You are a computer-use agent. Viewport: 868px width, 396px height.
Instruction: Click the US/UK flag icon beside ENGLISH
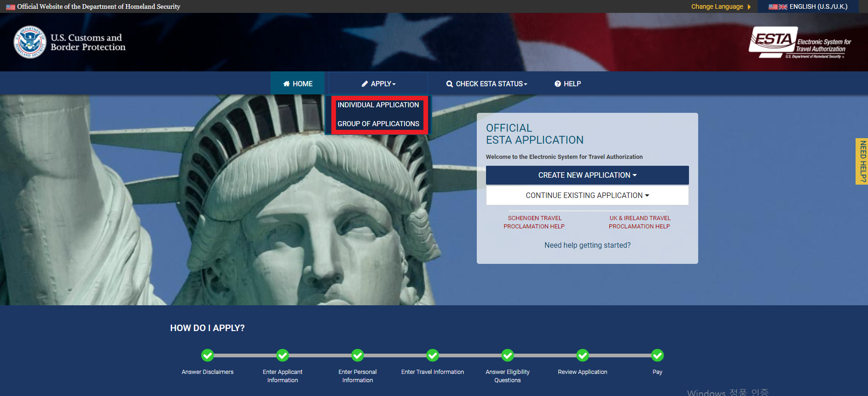(x=778, y=7)
